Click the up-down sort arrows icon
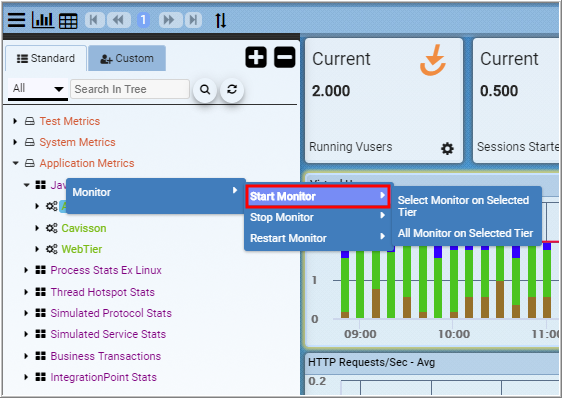The width and height of the screenshot is (562, 398). pos(220,20)
